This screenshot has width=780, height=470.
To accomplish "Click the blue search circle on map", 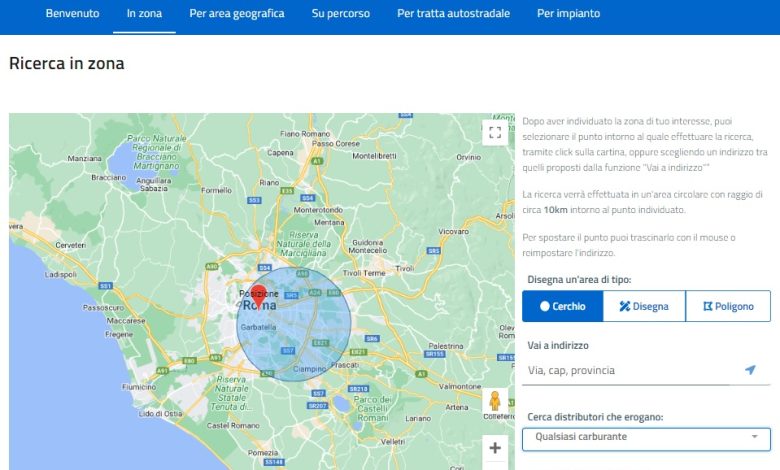I will (x=293, y=324).
